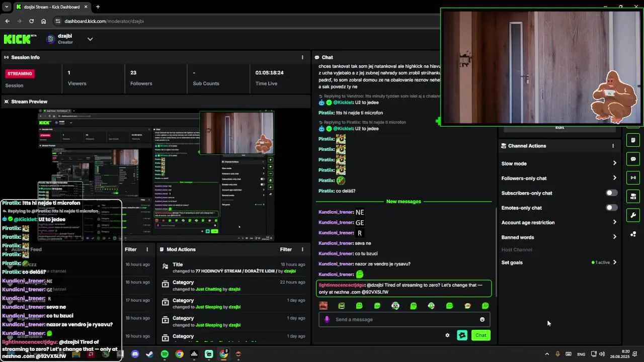Open the browser tab list dropdown
The height and width of the screenshot is (362, 644).
click(7, 7)
